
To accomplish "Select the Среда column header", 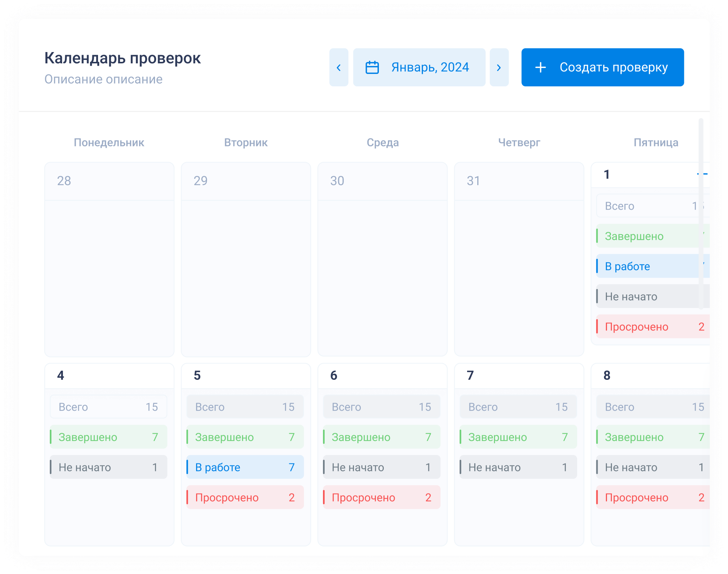I will coord(382,143).
